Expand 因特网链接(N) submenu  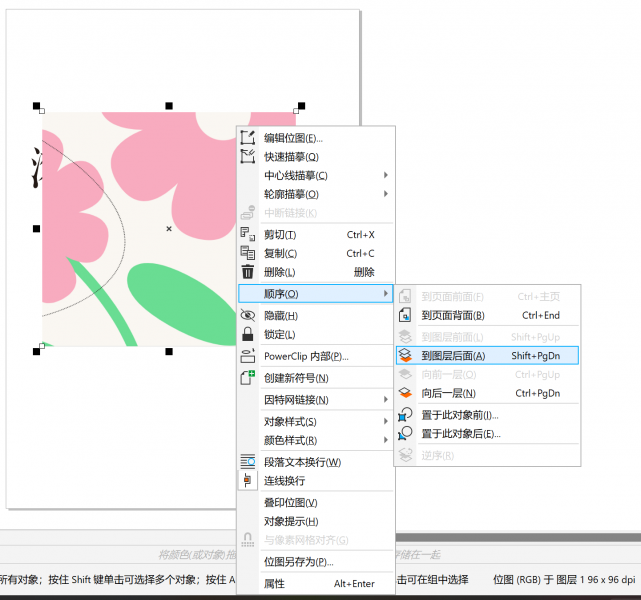(316, 400)
